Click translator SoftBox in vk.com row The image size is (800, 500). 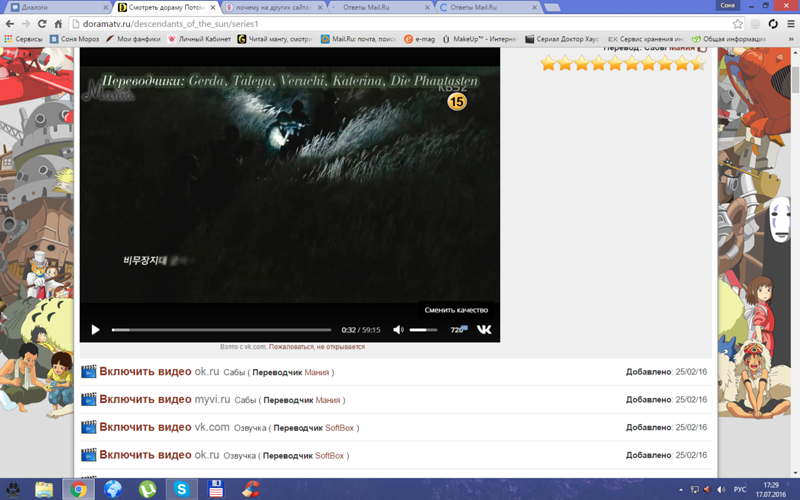click(339, 428)
